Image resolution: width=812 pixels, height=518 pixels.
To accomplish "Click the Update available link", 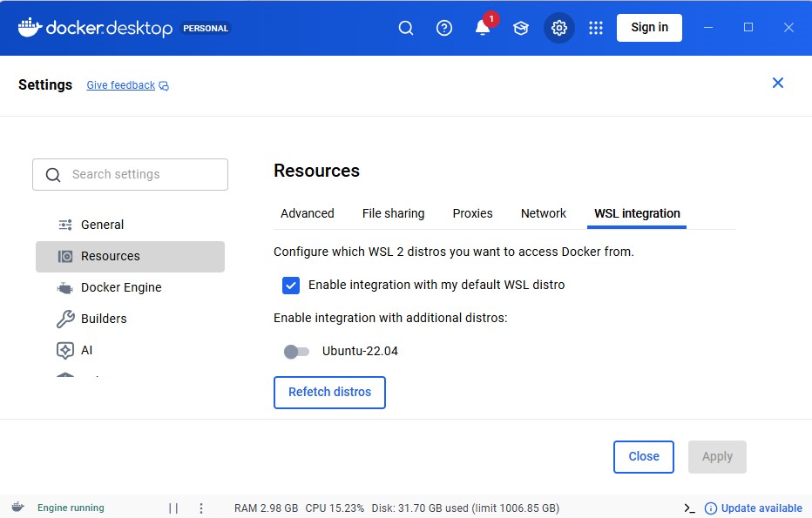I will coord(761,508).
